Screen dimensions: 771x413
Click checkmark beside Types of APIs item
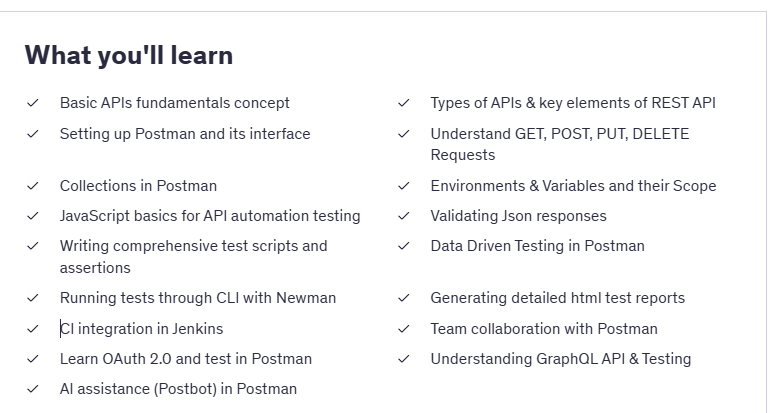click(x=404, y=103)
